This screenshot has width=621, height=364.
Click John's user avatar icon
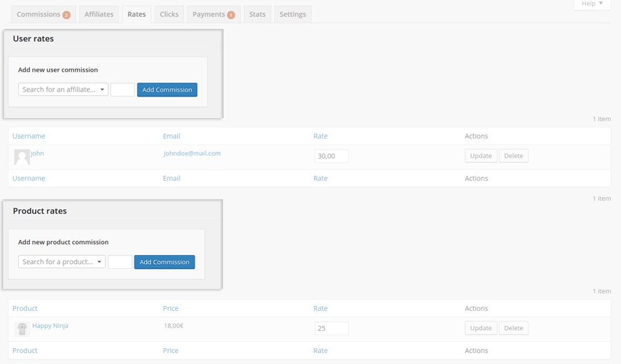(x=21, y=156)
